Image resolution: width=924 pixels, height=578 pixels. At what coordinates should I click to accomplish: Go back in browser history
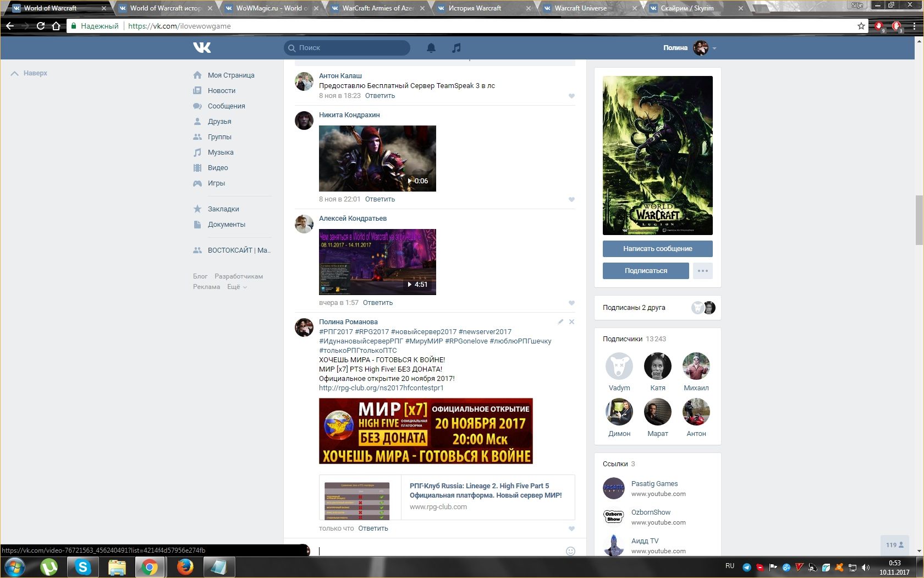point(10,26)
